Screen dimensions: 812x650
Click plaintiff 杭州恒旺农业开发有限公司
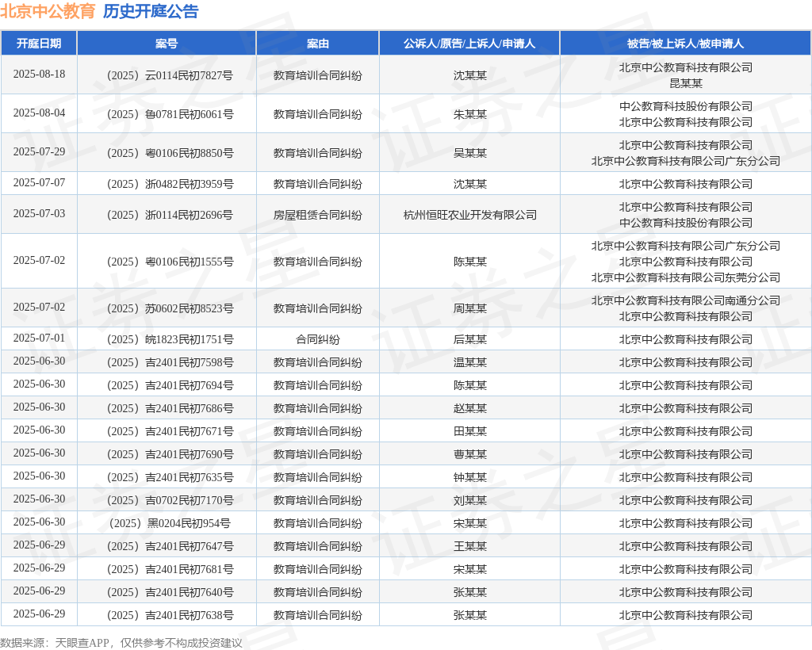469,216
